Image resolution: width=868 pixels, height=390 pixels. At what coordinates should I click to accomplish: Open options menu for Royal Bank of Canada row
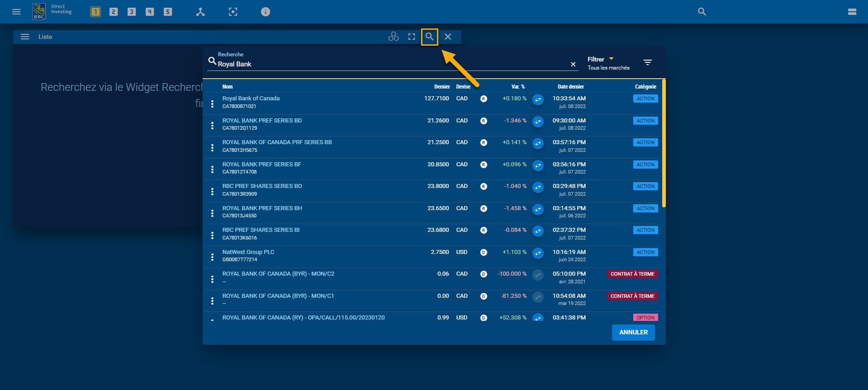tap(212, 103)
